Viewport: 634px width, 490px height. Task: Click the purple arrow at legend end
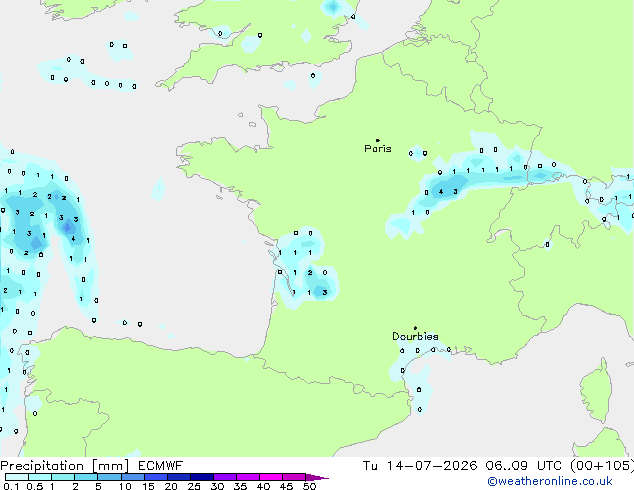[x=317, y=477]
